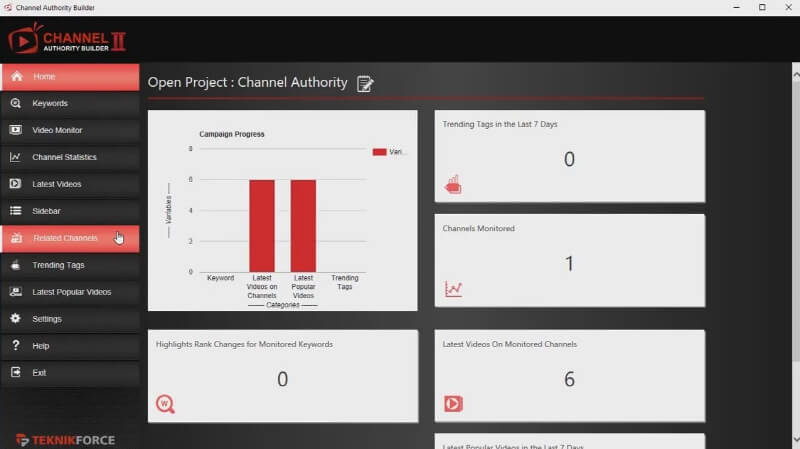This screenshot has width=800, height=449.
Task: Minimize the Channel Authority Builder window
Action: click(736, 8)
